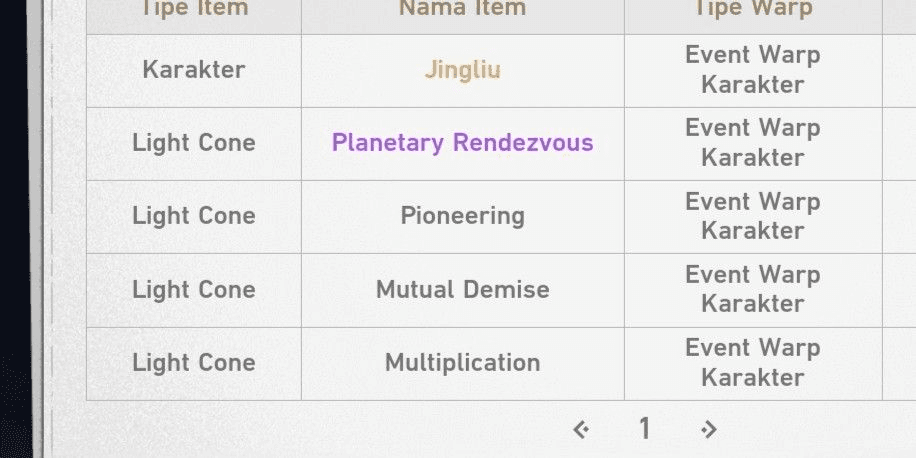Click Light Cone cell in Planetary Rendezvous row

pyautogui.click(x=194, y=143)
